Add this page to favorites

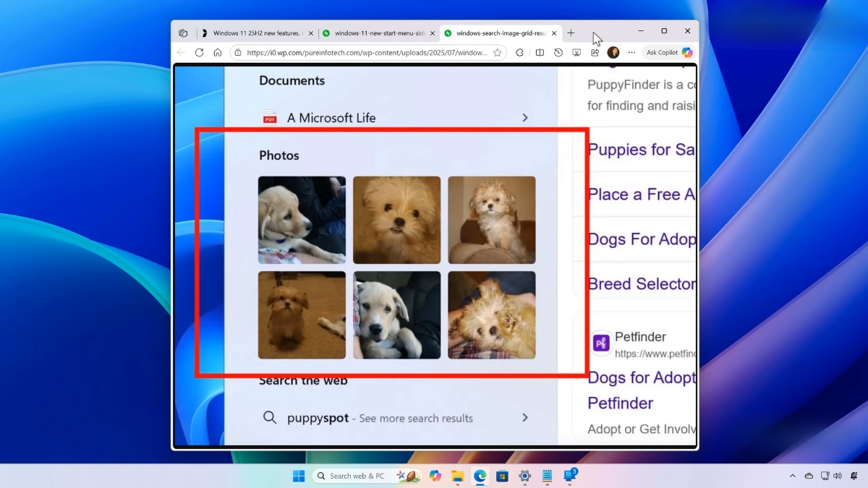(x=497, y=53)
